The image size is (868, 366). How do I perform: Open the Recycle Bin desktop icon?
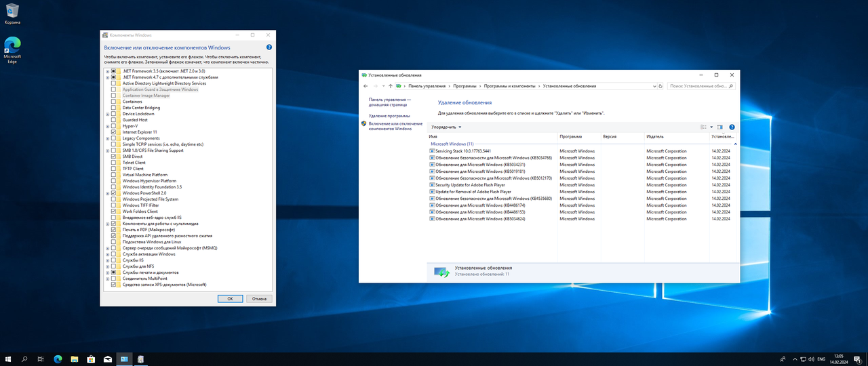[x=12, y=14]
